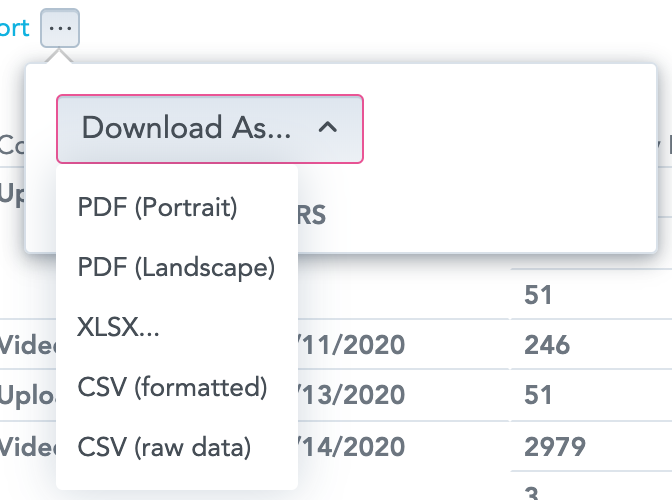Click the partially visible blue report link
Viewport: 672px width, 500px height.
coord(14,28)
